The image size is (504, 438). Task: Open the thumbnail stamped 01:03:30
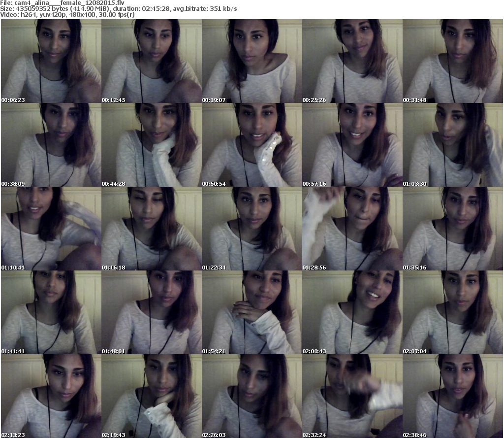click(453, 145)
